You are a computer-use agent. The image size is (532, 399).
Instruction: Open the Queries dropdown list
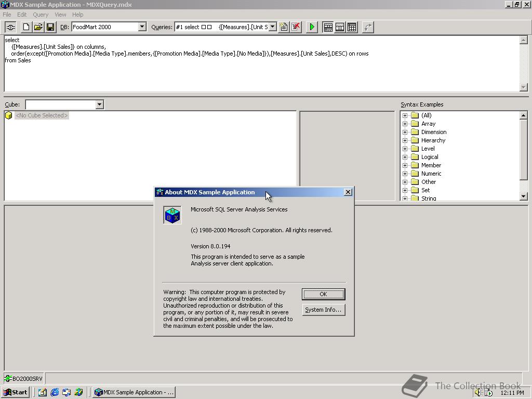(x=272, y=27)
